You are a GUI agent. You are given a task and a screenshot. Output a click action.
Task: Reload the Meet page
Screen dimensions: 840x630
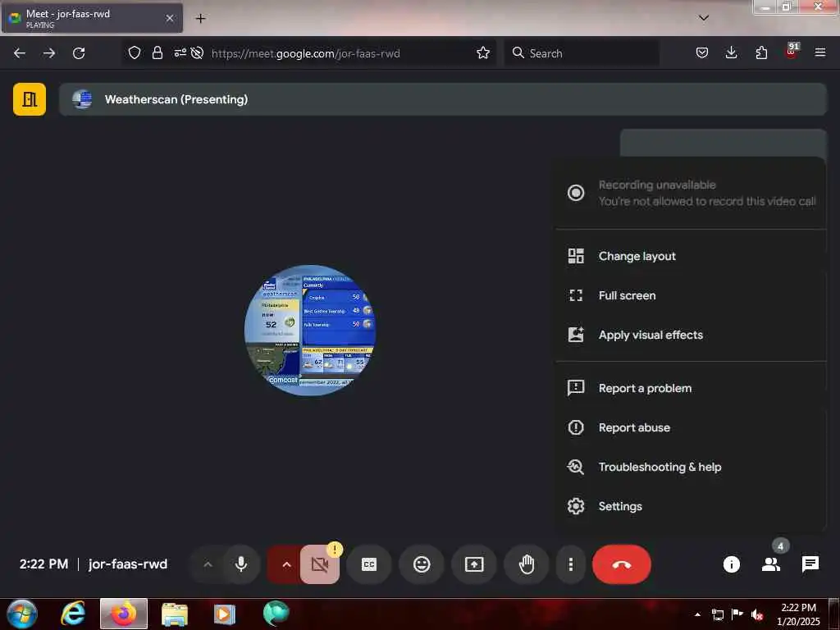point(79,53)
